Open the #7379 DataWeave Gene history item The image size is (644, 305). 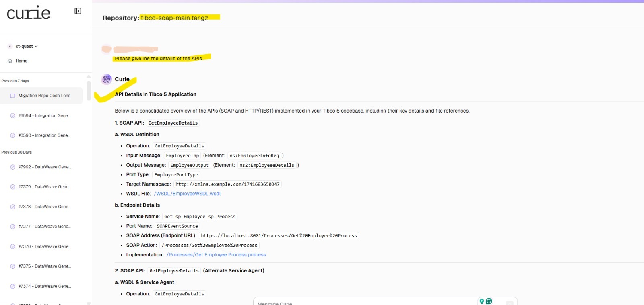pos(44,187)
